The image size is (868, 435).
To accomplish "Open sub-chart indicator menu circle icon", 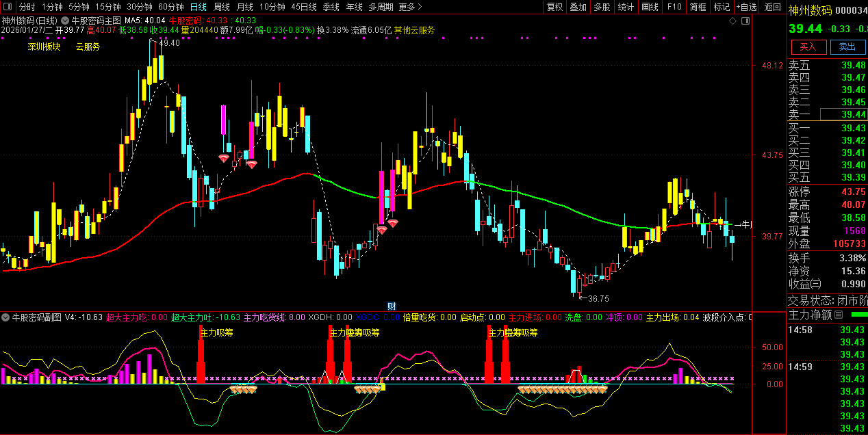I will click(6, 317).
